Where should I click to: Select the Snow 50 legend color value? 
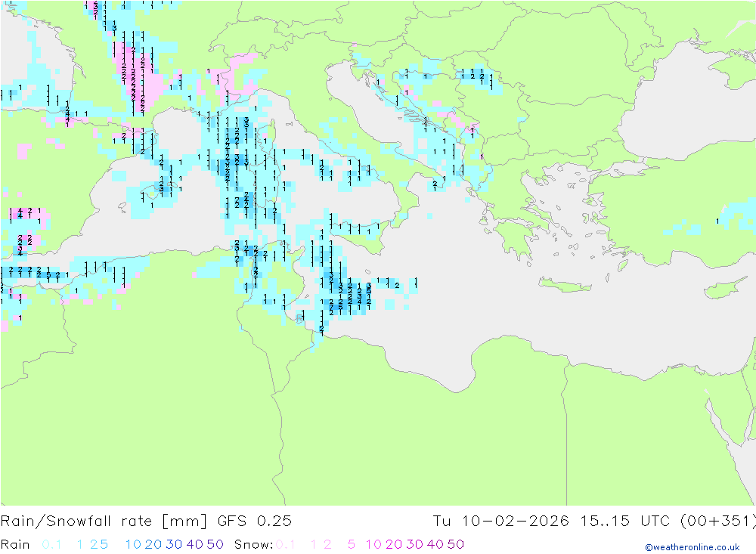pos(456,544)
